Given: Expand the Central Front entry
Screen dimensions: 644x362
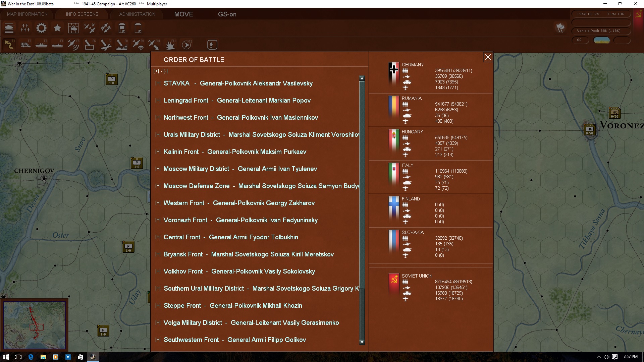Looking at the screenshot, I should click(x=158, y=237).
